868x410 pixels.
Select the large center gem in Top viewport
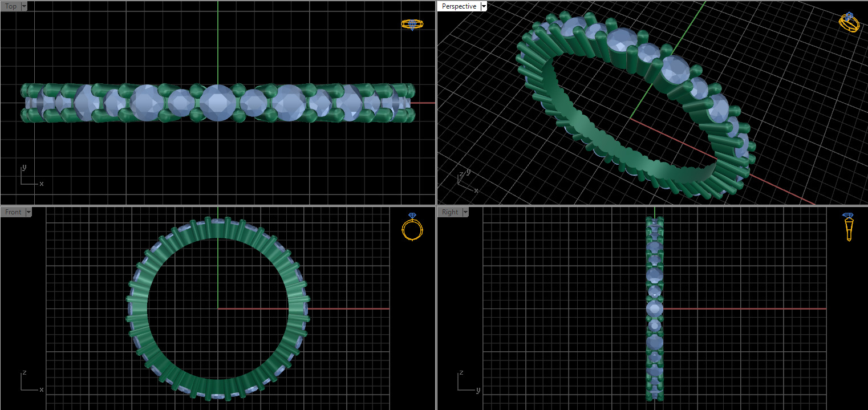click(x=217, y=103)
